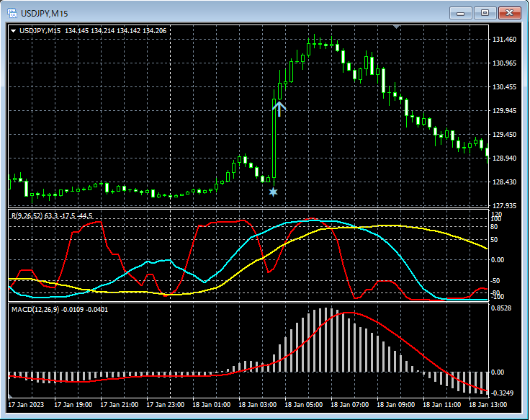530x420 pixels.
Task: Click the blue up arrow signal marker
Action: (279, 109)
